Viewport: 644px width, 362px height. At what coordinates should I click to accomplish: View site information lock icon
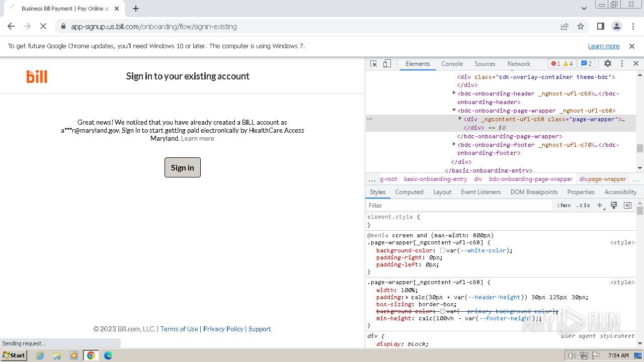coord(63,26)
